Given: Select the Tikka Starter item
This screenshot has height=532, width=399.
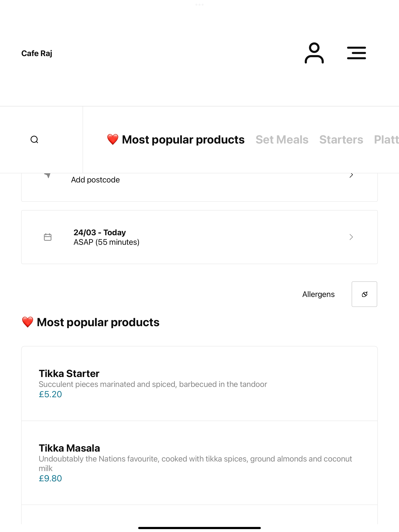Looking at the screenshot, I should coord(199,384).
